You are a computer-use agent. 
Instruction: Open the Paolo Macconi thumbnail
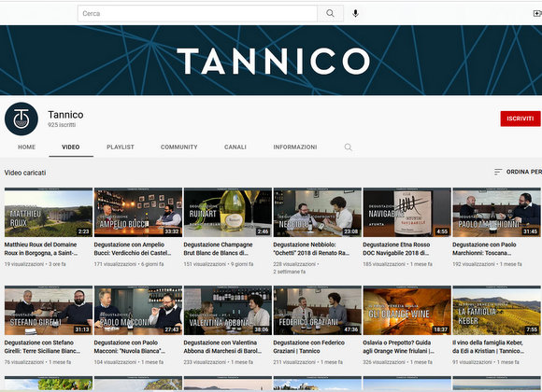point(138,311)
